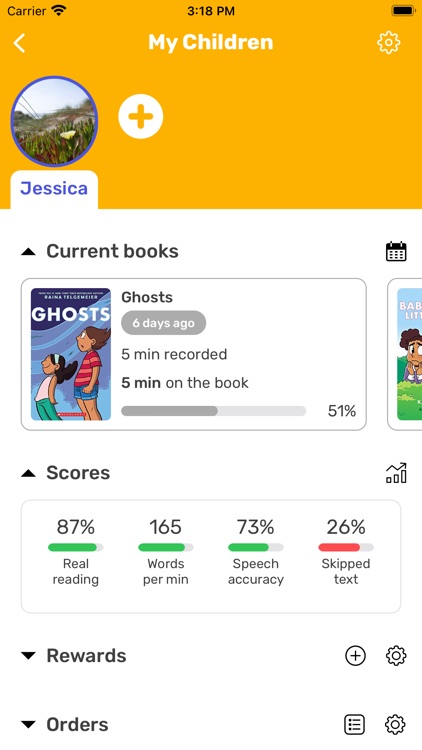Add a reward with the circled plus
This screenshot has width=422, height=750.
click(355, 656)
